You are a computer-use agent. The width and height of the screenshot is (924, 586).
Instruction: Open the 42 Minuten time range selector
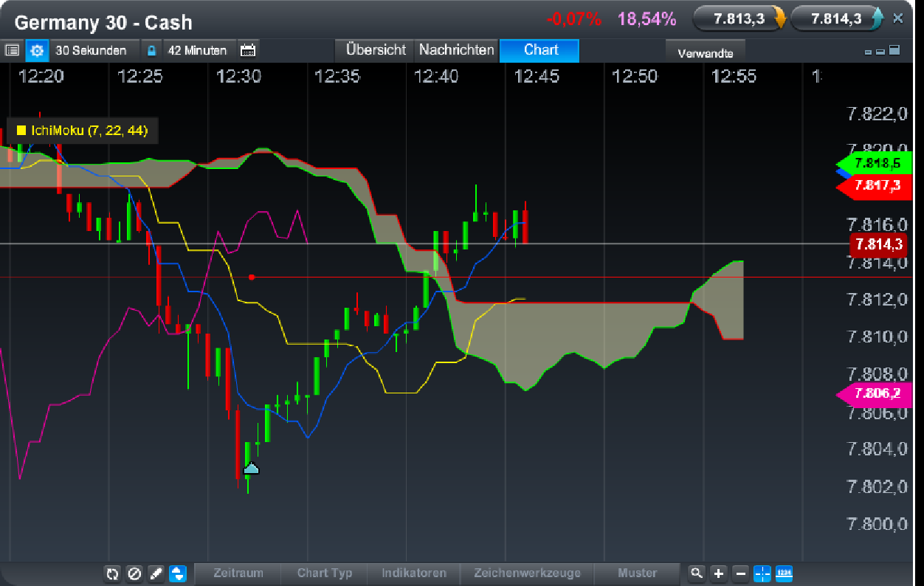[x=198, y=50]
